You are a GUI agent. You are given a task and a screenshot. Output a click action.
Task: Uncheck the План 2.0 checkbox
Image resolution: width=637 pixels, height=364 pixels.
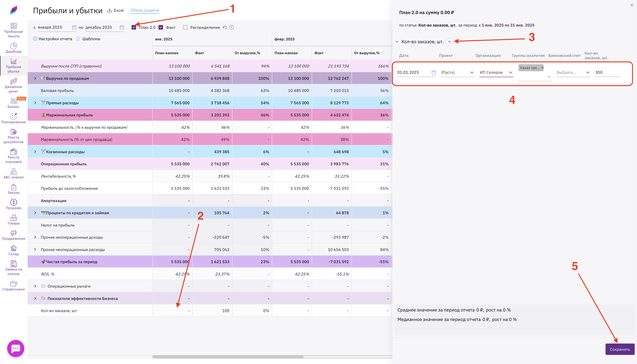134,27
